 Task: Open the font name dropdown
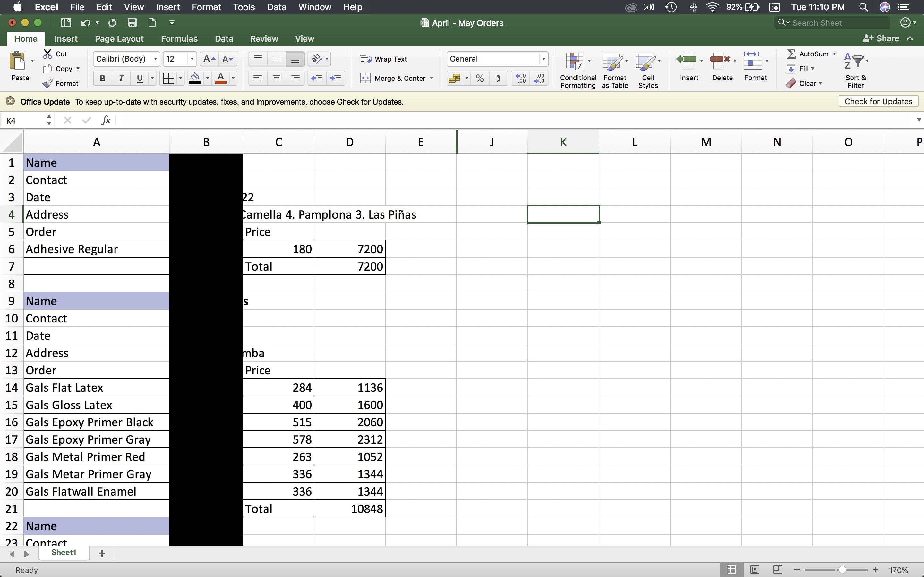(x=155, y=59)
